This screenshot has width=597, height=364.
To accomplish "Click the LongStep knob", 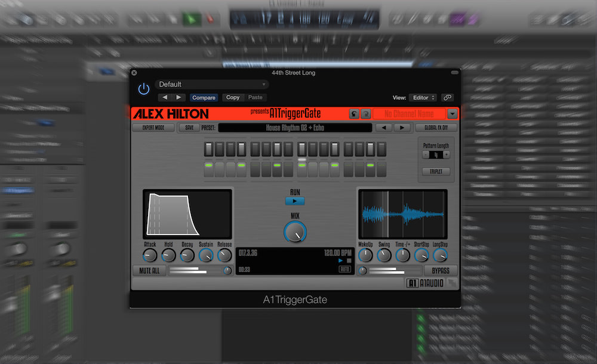I will (440, 255).
